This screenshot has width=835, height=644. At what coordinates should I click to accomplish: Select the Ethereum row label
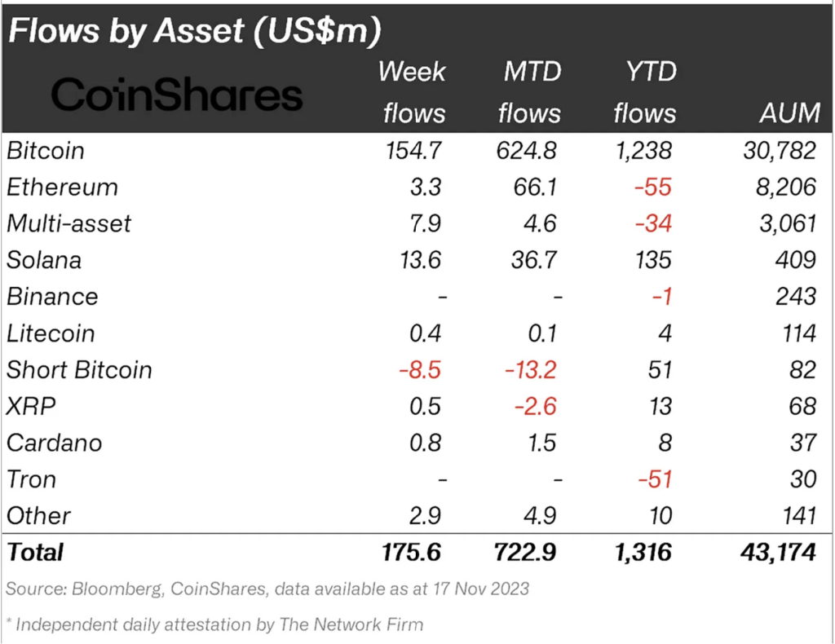(x=63, y=187)
